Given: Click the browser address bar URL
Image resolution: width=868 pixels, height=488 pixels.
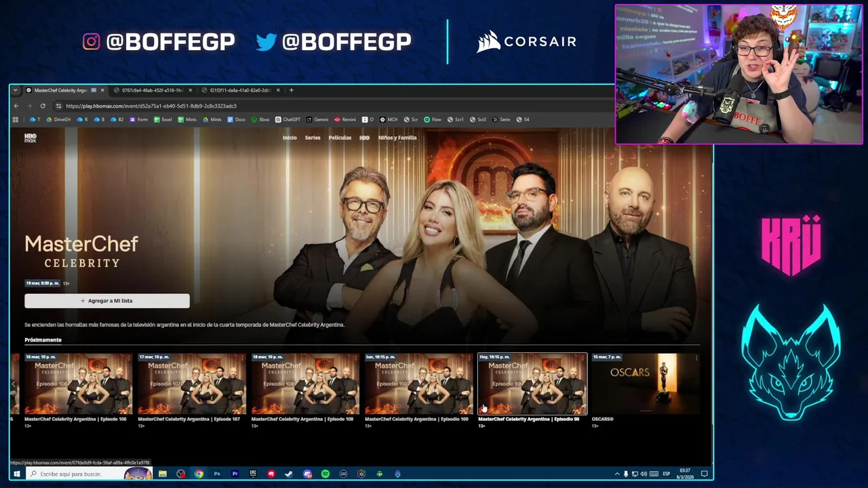Looking at the screenshot, I should (151, 106).
